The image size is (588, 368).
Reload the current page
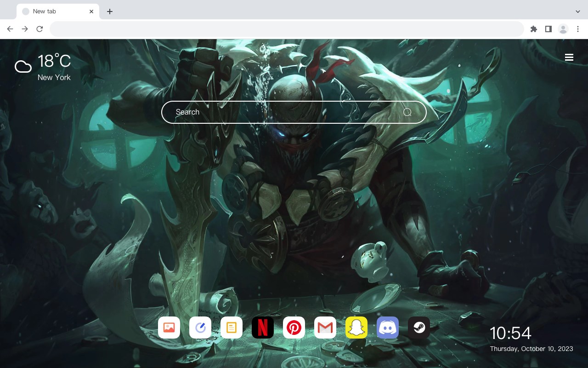(40, 29)
